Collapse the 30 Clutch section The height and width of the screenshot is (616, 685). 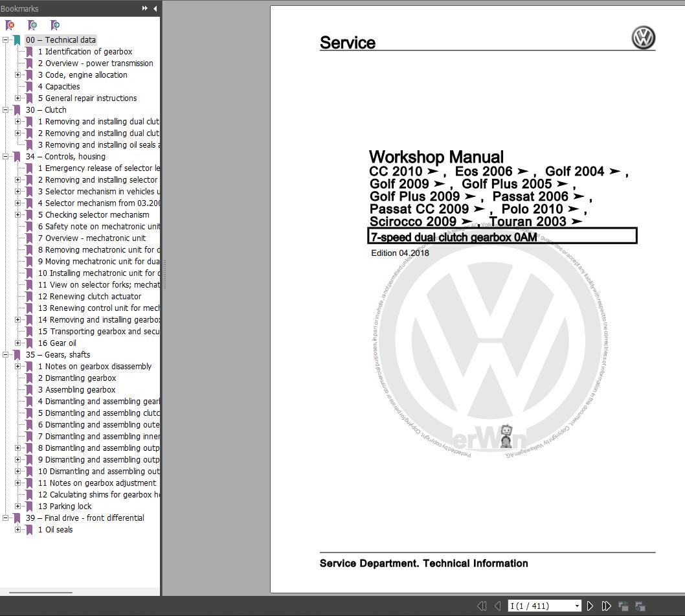coord(5,109)
